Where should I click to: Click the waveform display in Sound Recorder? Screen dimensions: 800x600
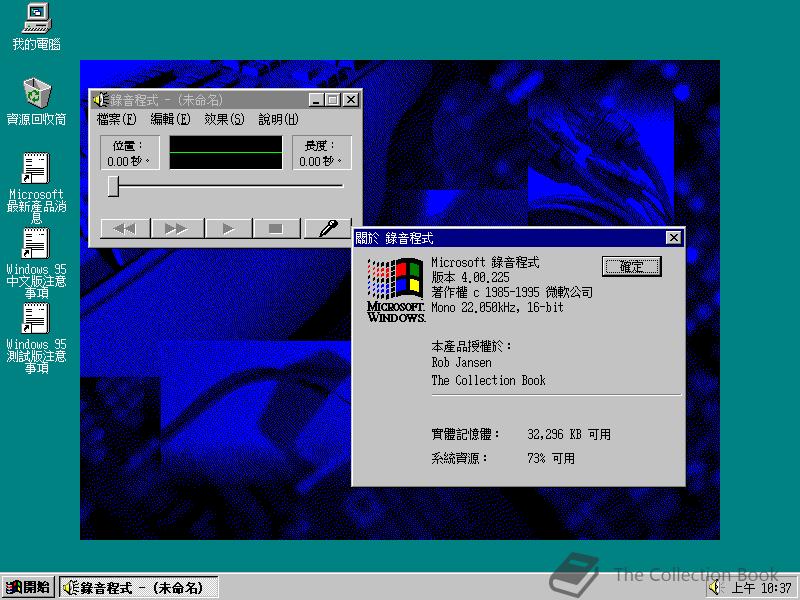(x=226, y=152)
